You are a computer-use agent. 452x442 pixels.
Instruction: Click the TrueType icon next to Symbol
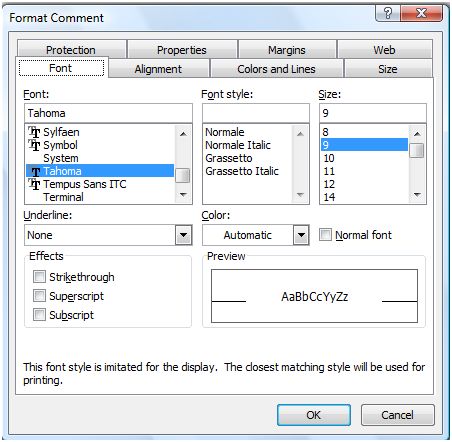(34, 145)
